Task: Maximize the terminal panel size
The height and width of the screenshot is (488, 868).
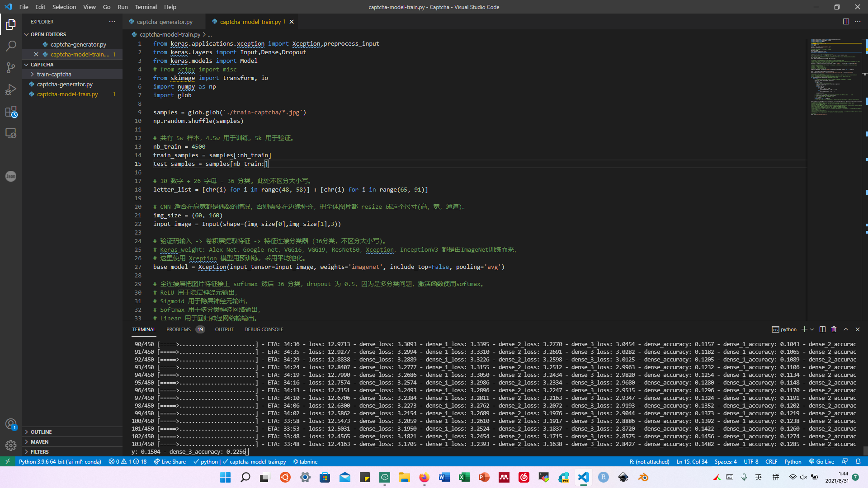Action: 846,329
